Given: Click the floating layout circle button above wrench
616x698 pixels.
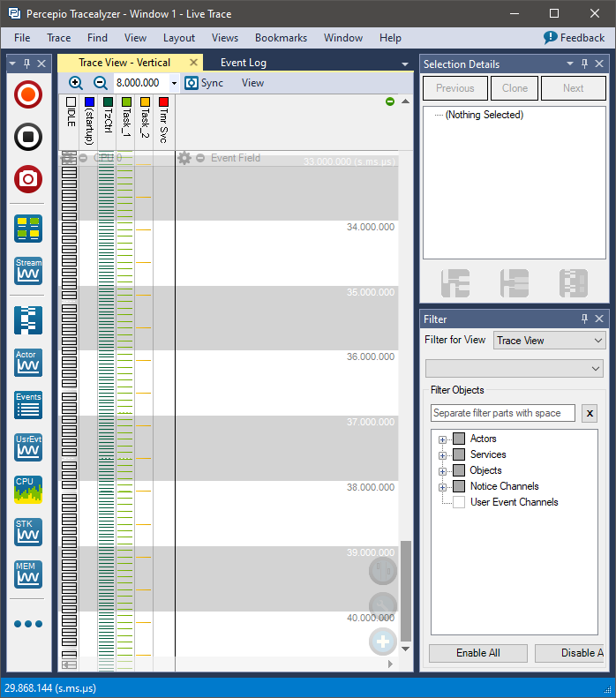Looking at the screenshot, I should tap(383, 570).
